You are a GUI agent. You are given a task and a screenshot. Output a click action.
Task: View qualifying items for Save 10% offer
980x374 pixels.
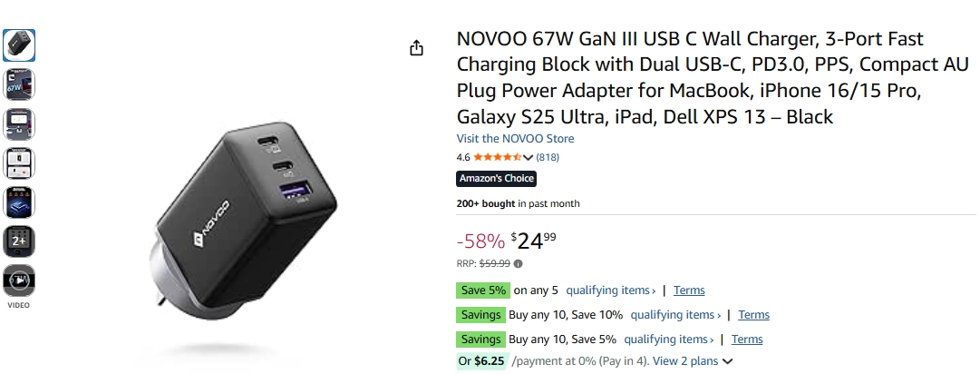[x=675, y=315]
